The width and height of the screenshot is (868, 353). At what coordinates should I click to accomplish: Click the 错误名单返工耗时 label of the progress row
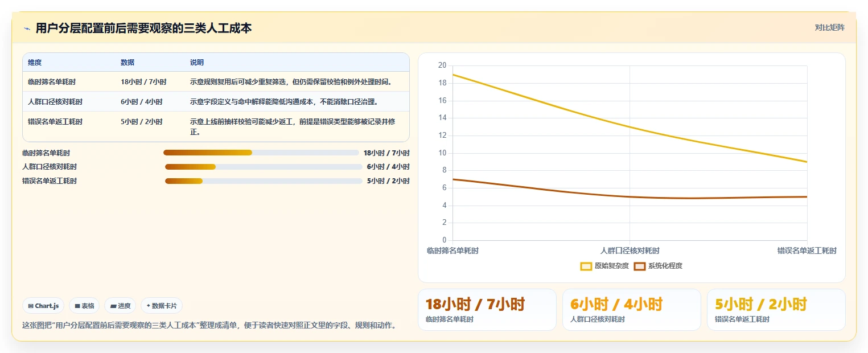tap(50, 181)
